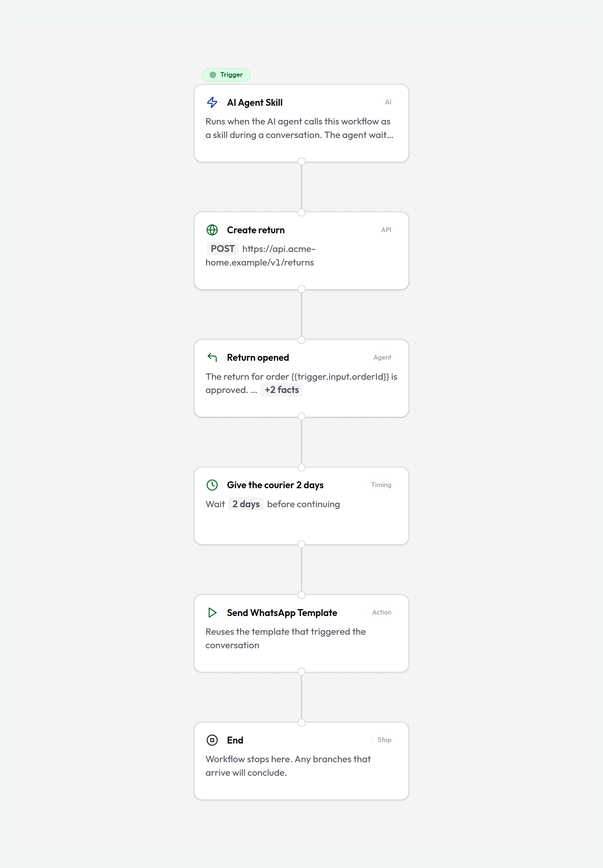Viewport: 603px width, 868px height.
Task: Click the lightning bolt AI Agent Skill icon
Action: point(212,102)
